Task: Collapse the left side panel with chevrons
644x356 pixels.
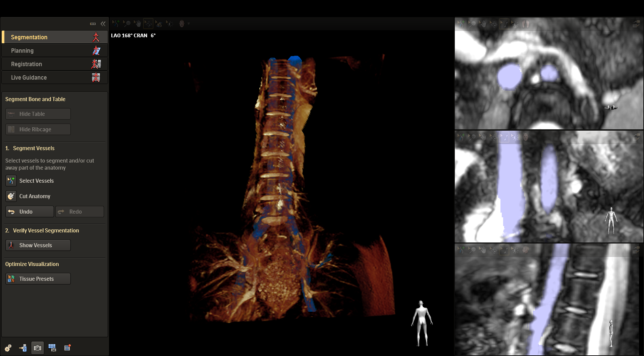Action: pyautogui.click(x=103, y=24)
